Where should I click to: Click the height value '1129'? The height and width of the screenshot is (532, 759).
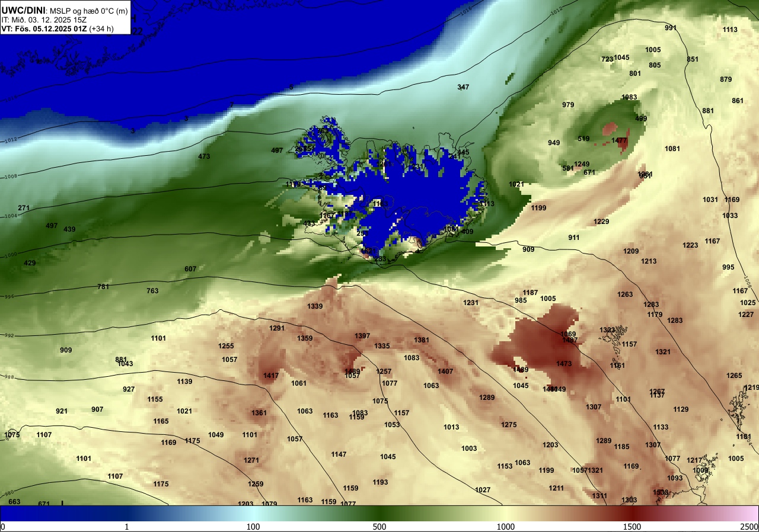681,409
